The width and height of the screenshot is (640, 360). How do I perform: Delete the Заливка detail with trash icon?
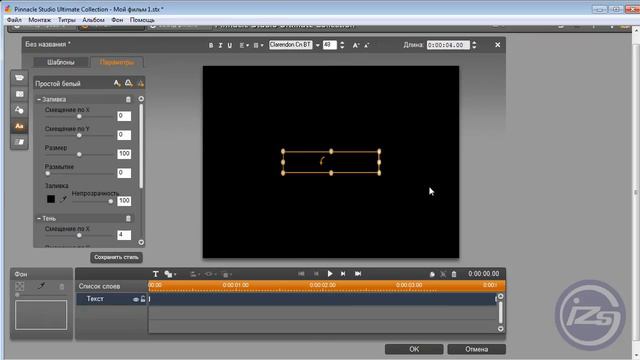tap(128, 99)
